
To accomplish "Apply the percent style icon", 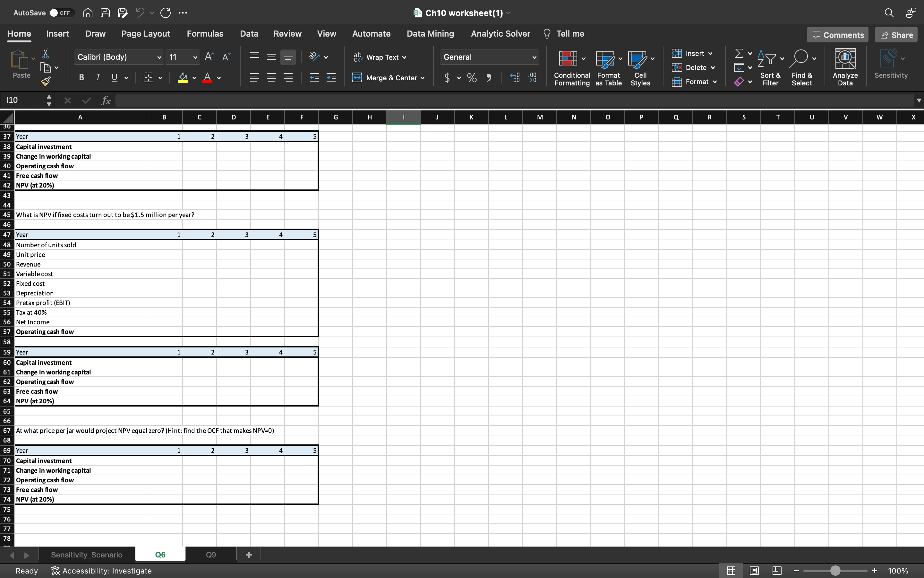I will [x=472, y=78].
